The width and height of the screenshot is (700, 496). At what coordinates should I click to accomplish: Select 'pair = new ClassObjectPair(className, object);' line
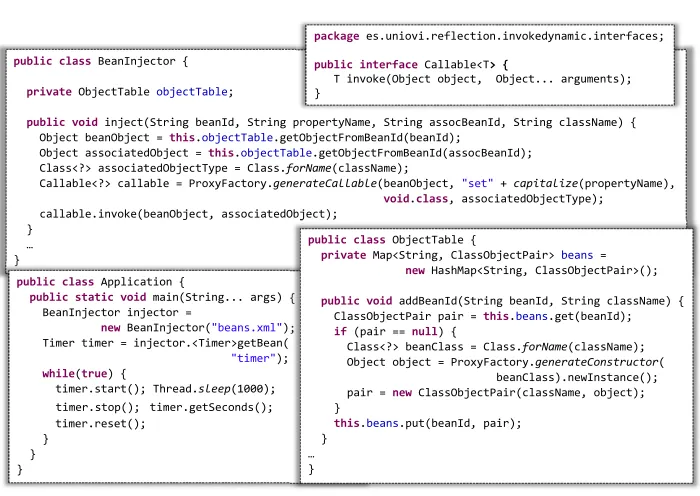[496, 393]
